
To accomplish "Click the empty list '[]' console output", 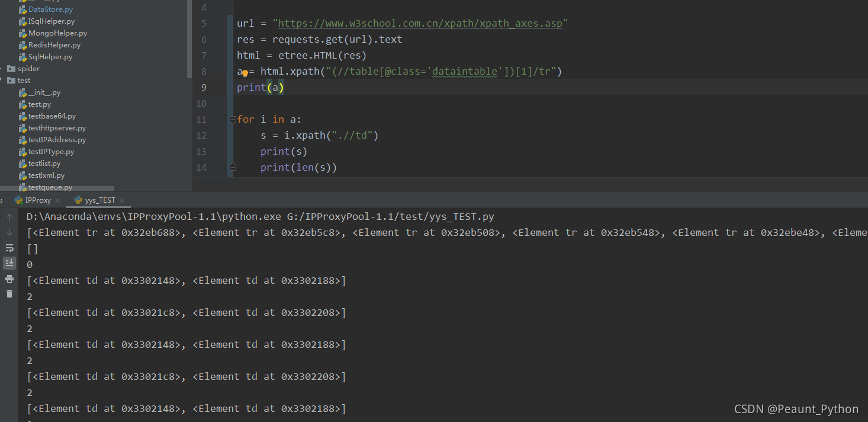I will click(33, 249).
